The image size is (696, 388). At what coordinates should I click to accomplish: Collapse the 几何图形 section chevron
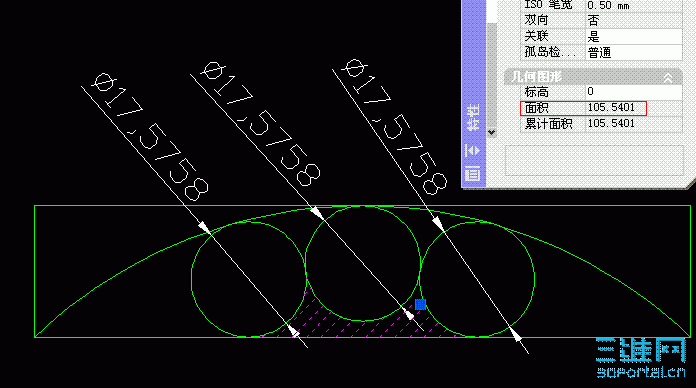[x=668, y=78]
